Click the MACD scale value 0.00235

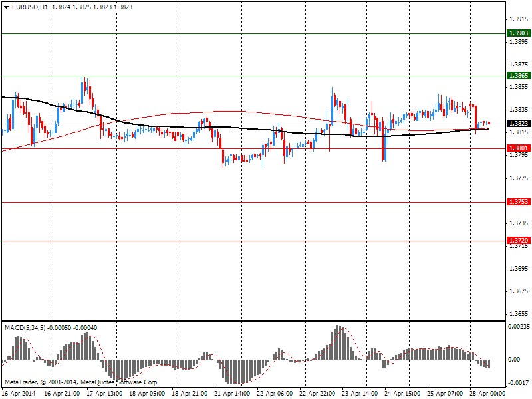tap(519, 327)
